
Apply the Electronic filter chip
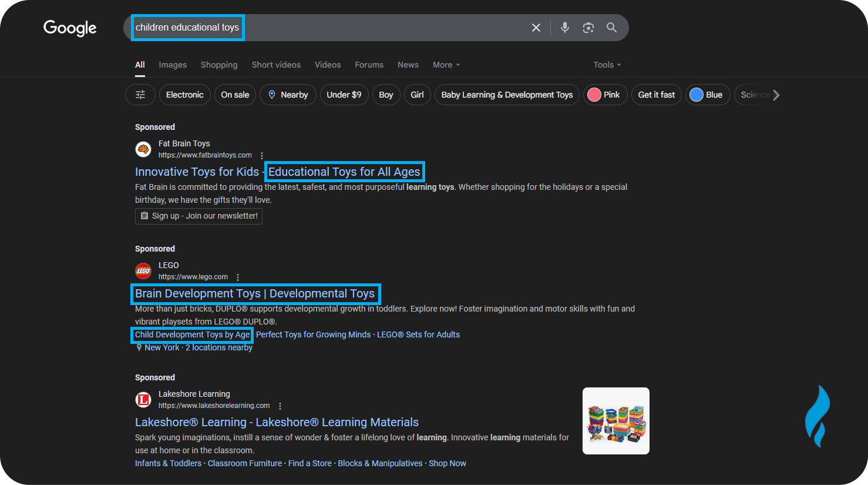point(185,95)
